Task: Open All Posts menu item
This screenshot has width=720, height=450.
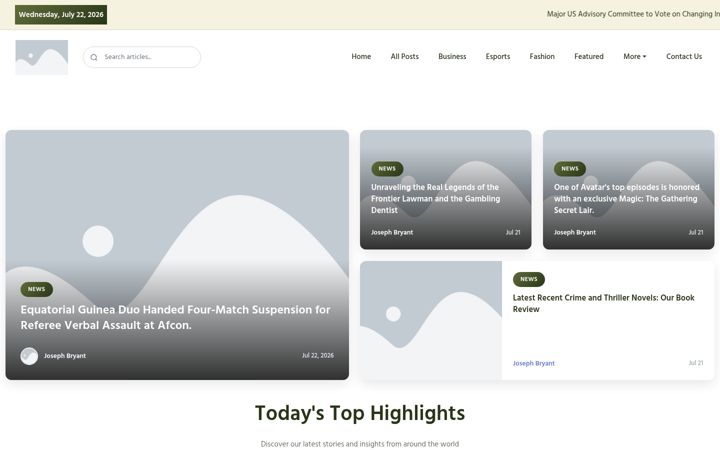Action: (405, 56)
